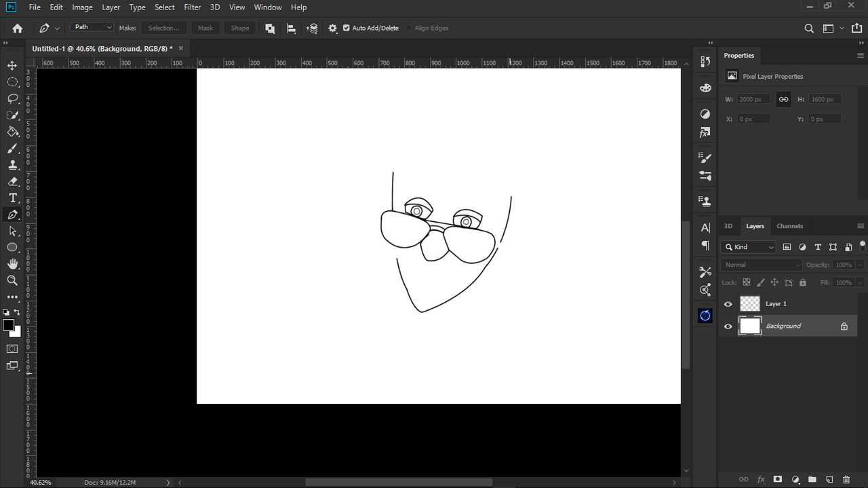868x488 pixels.
Task: Open the Path operations icon
Action: pyautogui.click(x=270, y=28)
